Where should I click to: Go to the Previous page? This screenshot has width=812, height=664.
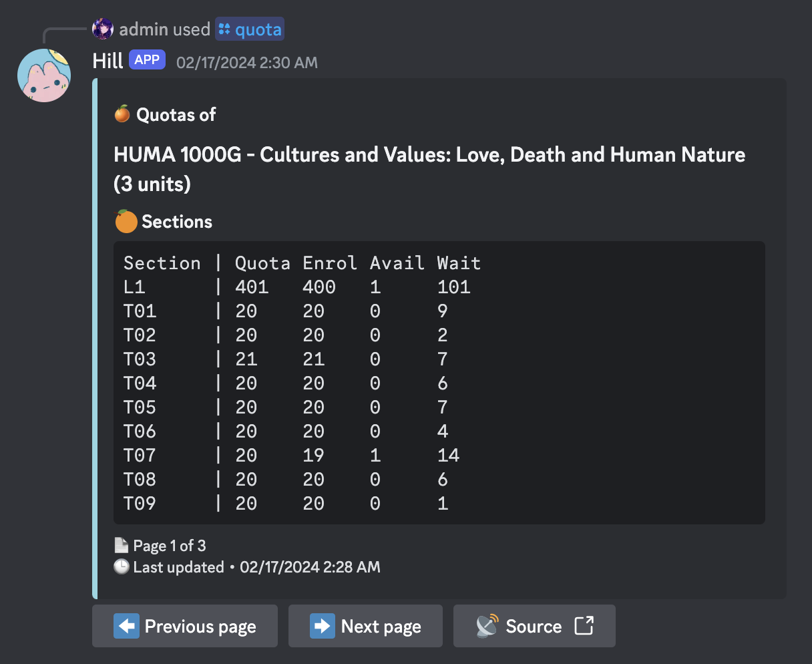click(x=185, y=626)
